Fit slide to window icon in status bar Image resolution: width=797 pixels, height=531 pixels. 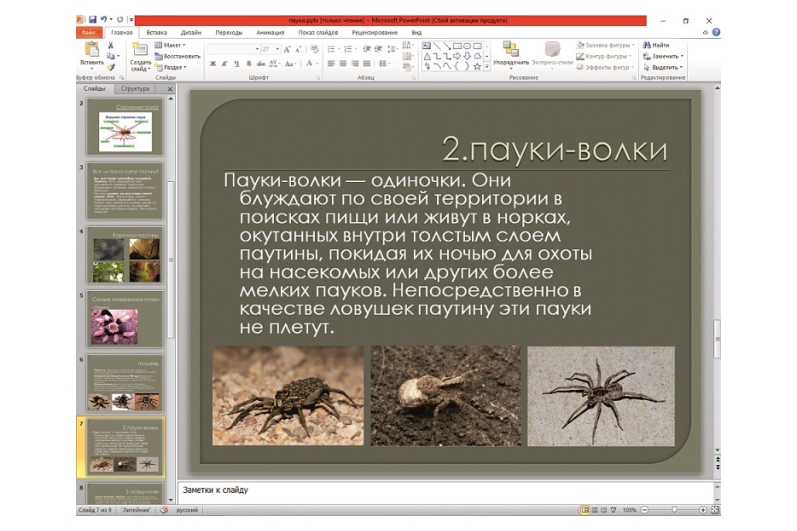click(715, 510)
